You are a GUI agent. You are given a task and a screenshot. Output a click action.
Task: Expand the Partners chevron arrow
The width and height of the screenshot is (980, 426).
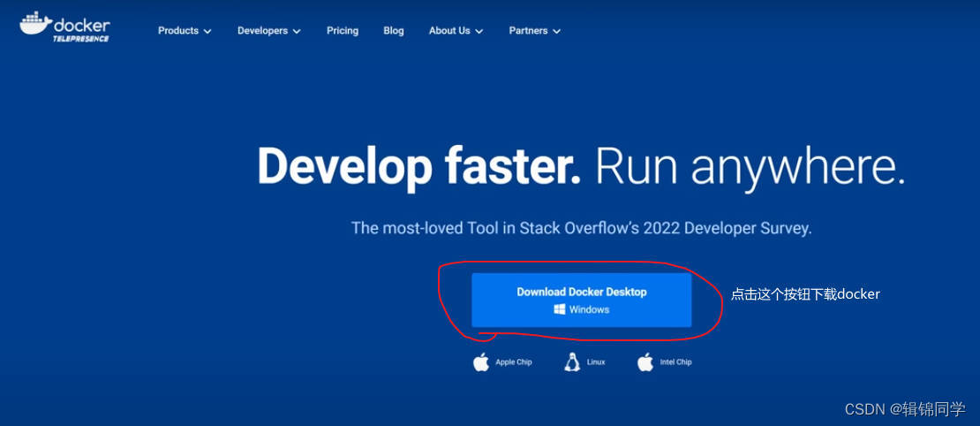click(x=557, y=31)
